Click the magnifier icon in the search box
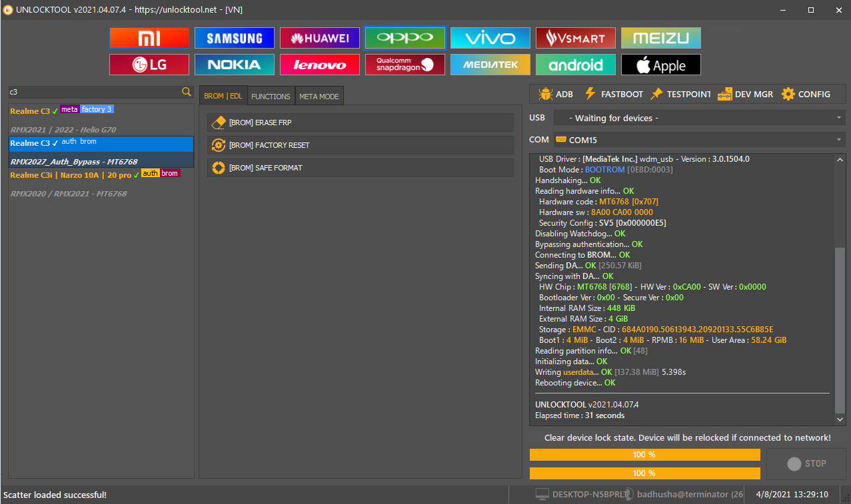The width and height of the screenshot is (851, 504). click(187, 92)
